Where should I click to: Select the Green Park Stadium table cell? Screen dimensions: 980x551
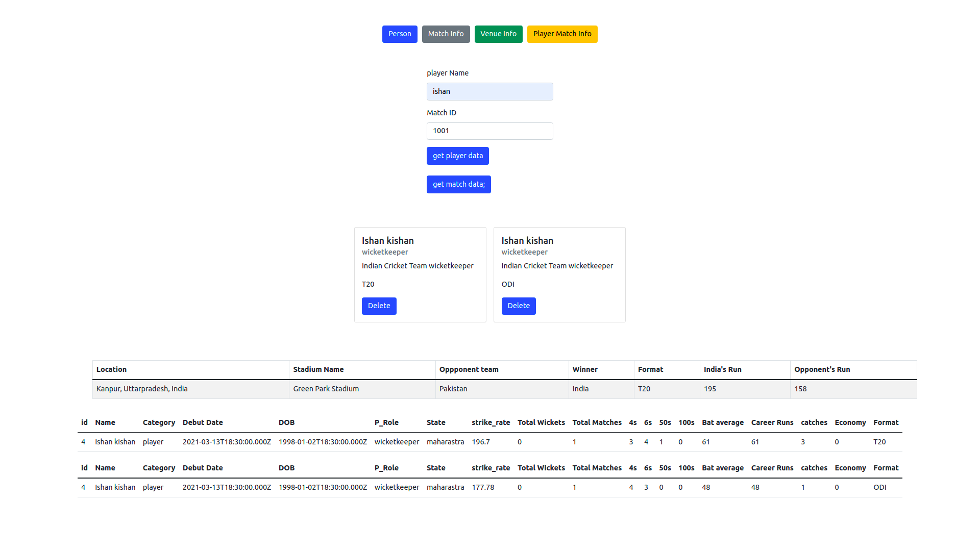click(326, 389)
